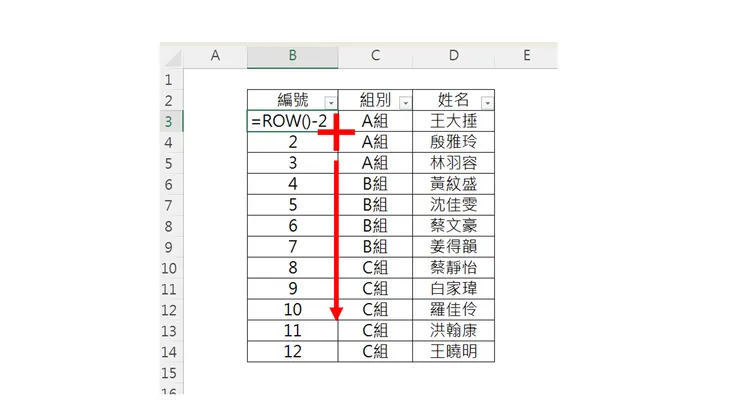The image size is (740, 416).
Task: Select the name cell 王大捶
Action: point(454,121)
